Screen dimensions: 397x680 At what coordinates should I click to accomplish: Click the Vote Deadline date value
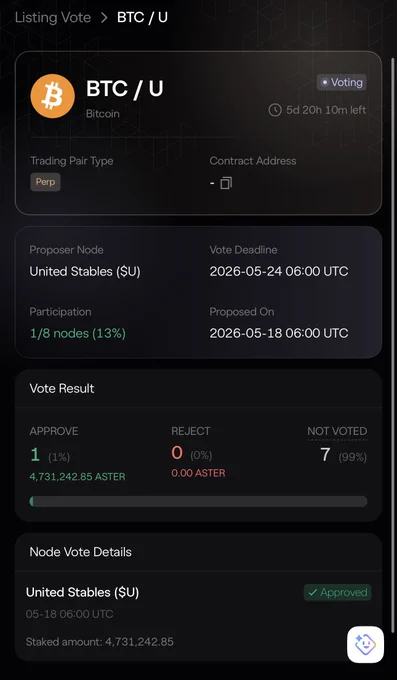coord(279,271)
